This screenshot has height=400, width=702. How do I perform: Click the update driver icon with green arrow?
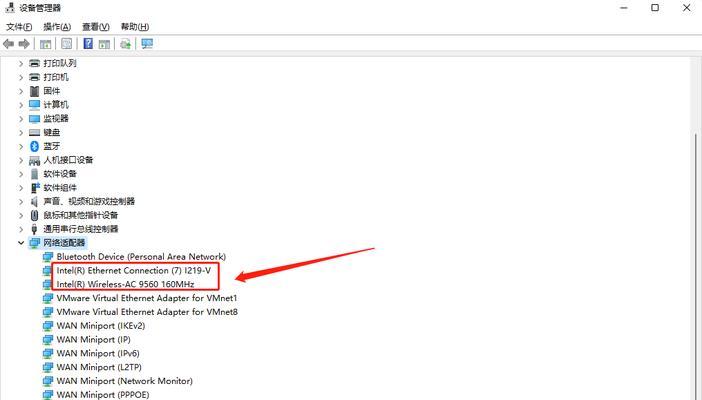click(126, 44)
